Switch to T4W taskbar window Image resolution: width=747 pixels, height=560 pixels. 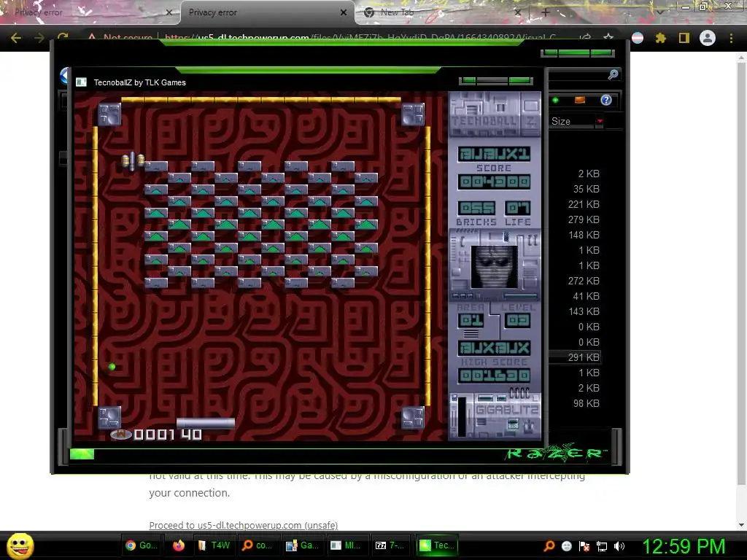point(214,545)
